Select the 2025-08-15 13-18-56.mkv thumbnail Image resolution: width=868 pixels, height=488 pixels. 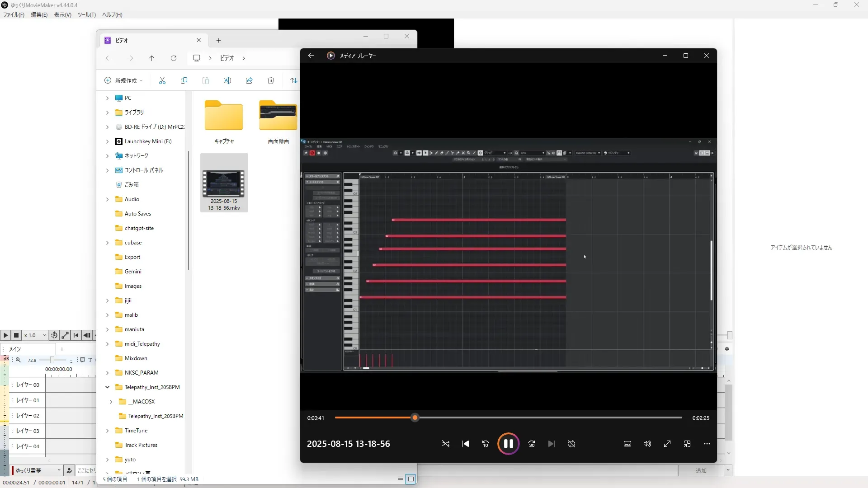tap(224, 183)
